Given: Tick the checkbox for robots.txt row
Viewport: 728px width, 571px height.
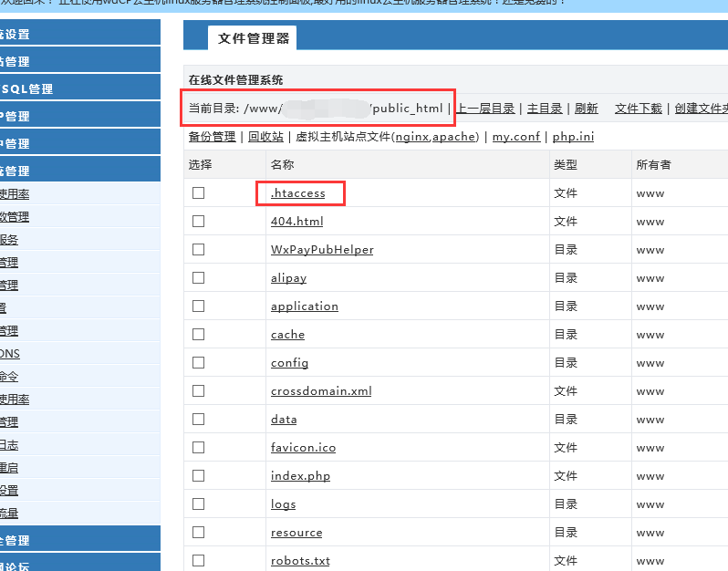Looking at the screenshot, I should (198, 560).
